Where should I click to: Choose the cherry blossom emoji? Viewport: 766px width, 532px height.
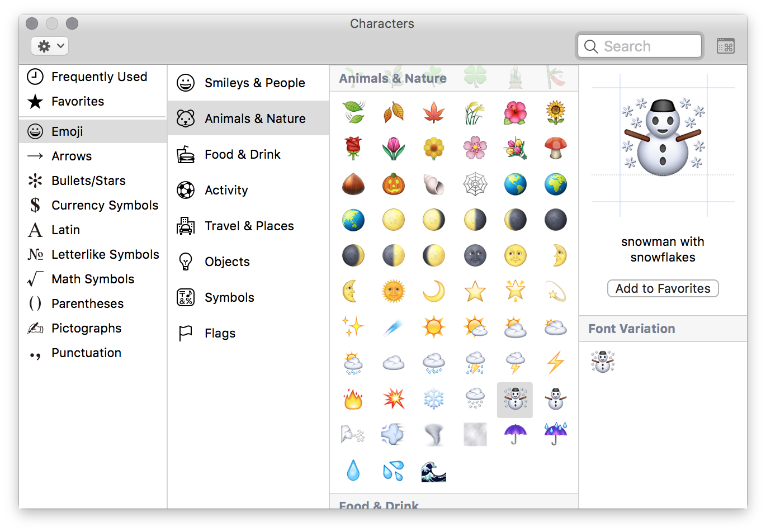[x=475, y=148]
